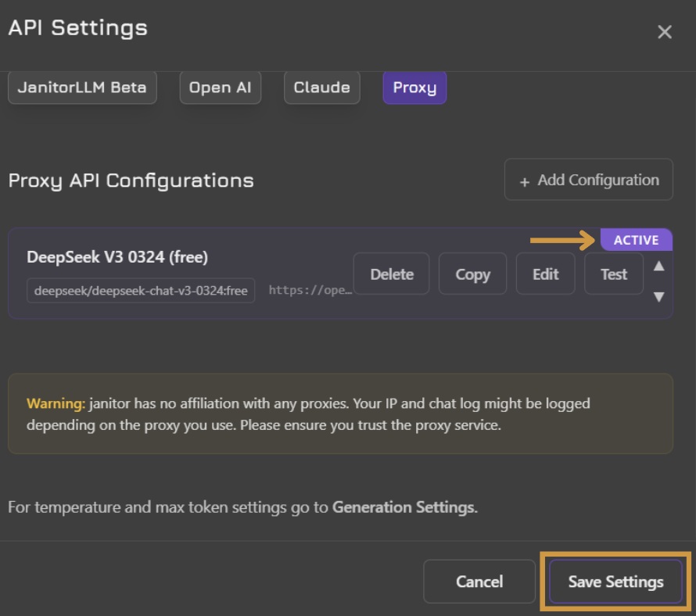Test the DeepSeek proxy configuration
This screenshot has height=616, width=696.
pos(613,274)
